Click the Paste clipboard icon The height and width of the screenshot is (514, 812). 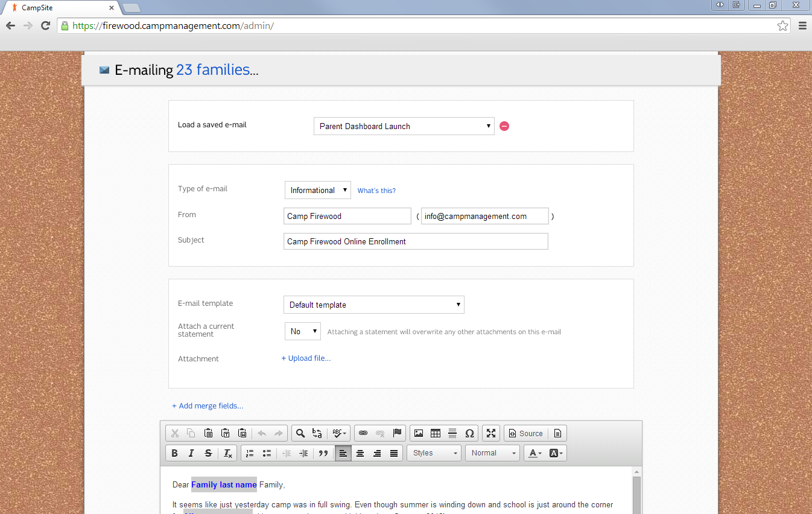click(208, 433)
